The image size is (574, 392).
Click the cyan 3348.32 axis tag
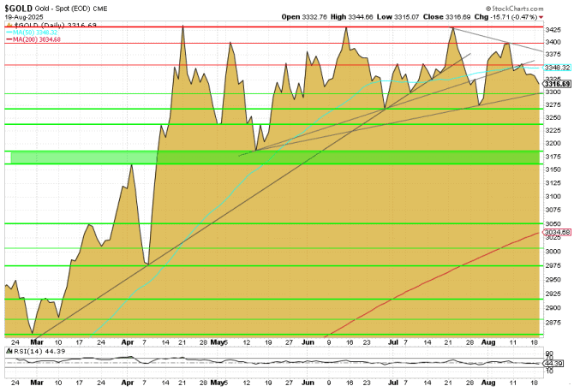[556, 68]
